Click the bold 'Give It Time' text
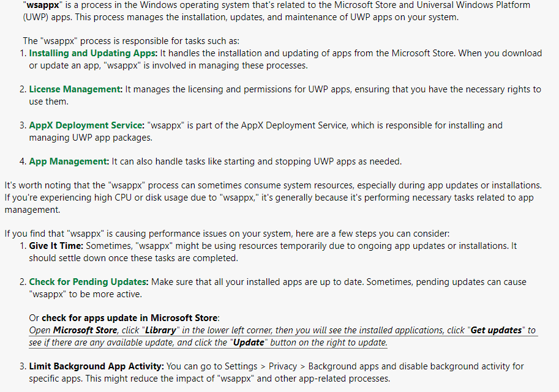This screenshot has width=559, height=392. 56,246
